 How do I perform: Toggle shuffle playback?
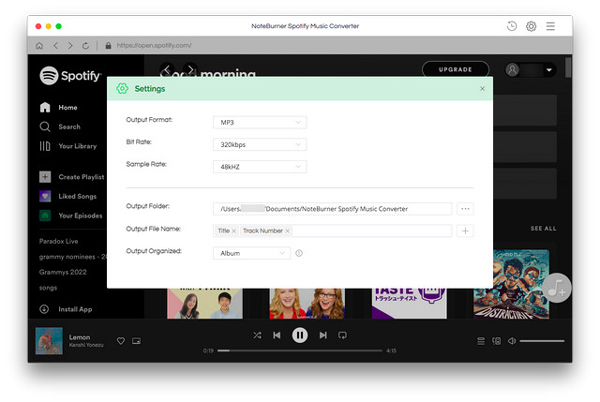click(257, 335)
